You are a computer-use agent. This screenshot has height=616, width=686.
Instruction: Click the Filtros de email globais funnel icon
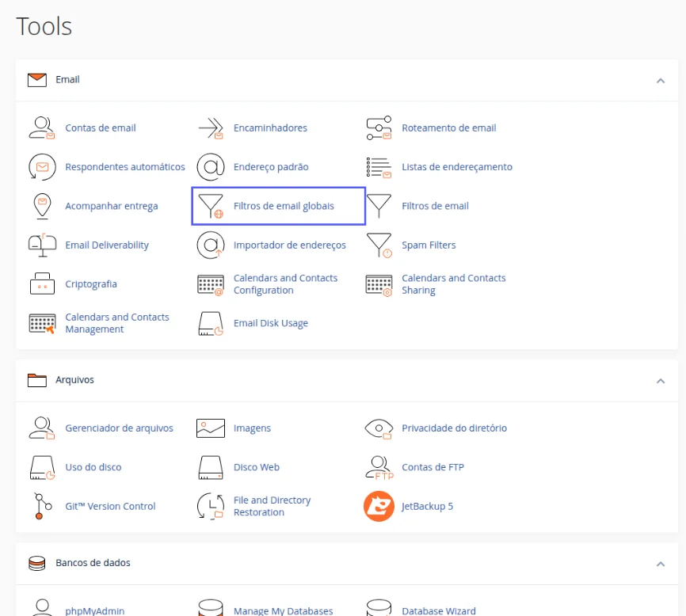click(x=211, y=207)
